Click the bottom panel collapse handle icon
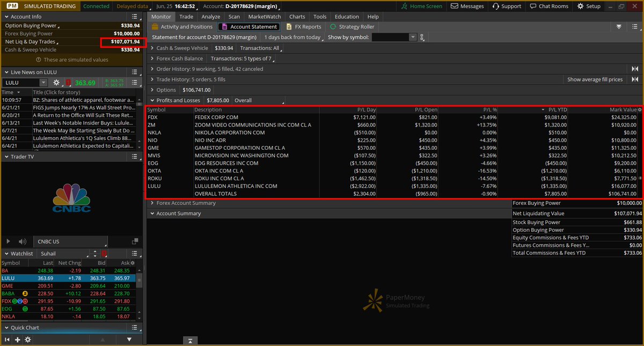 pyautogui.click(x=190, y=341)
